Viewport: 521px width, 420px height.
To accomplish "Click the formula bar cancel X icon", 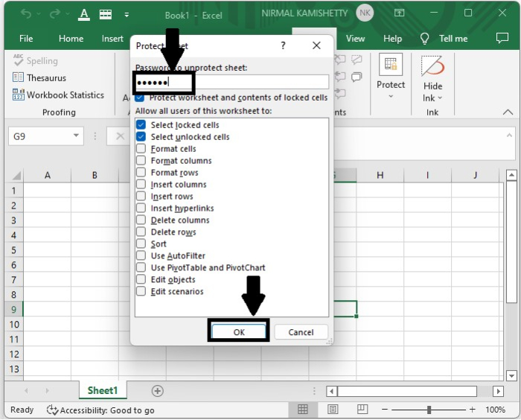I will (121, 136).
